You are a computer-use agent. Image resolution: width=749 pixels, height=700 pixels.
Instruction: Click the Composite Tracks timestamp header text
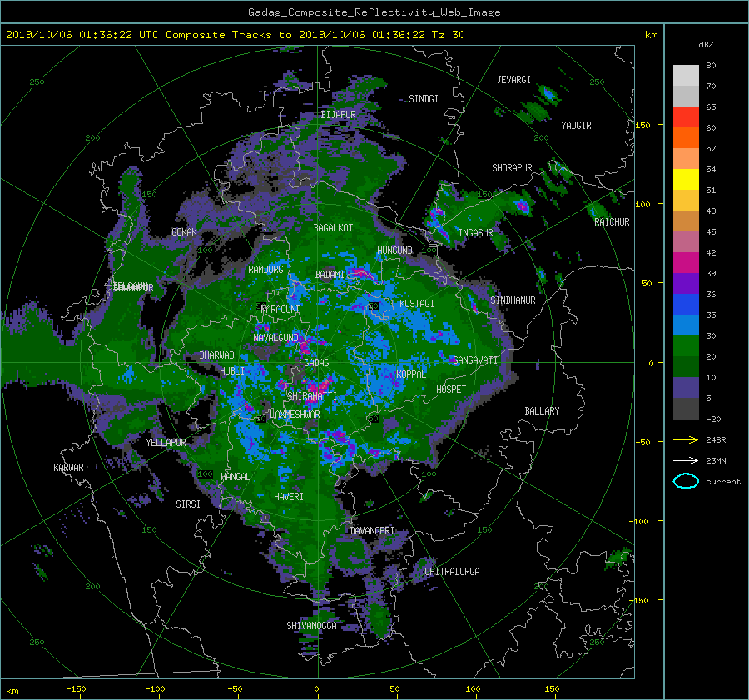pyautogui.click(x=235, y=35)
